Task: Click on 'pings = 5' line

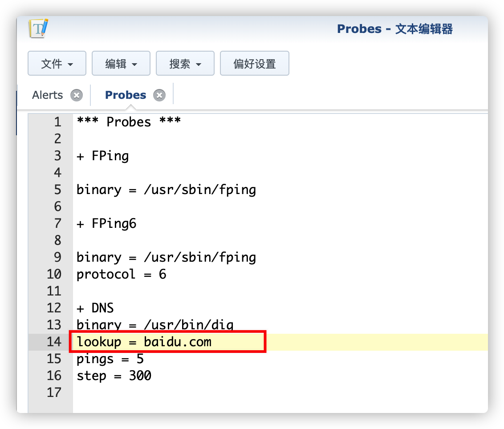Action: [110, 359]
